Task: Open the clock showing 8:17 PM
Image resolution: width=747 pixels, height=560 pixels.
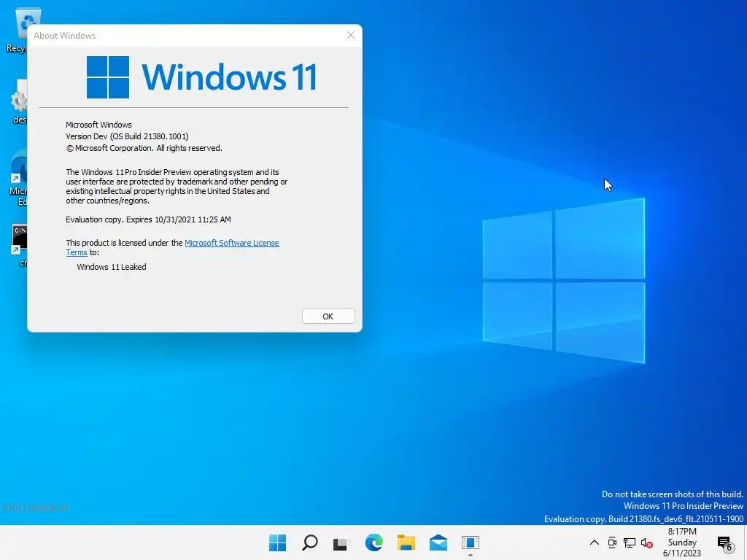Action: [x=682, y=542]
